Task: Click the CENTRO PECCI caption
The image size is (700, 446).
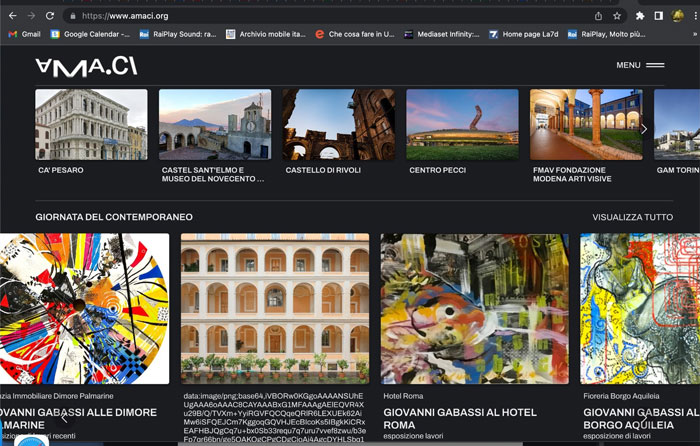Action: (x=438, y=170)
